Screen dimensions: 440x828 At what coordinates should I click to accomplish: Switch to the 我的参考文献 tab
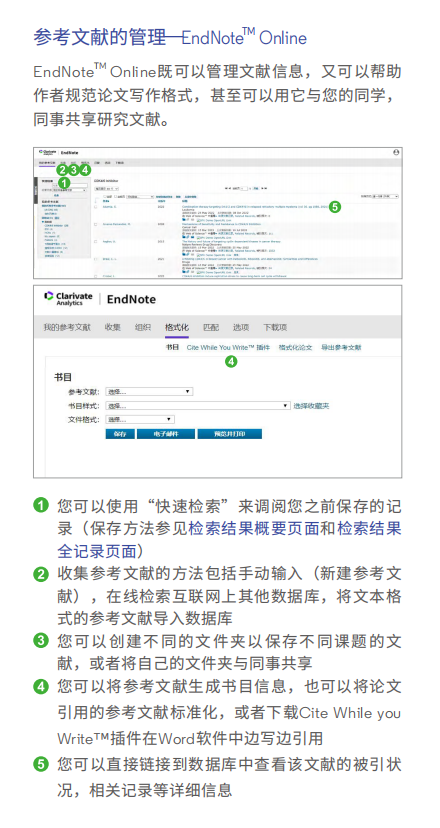[67, 328]
